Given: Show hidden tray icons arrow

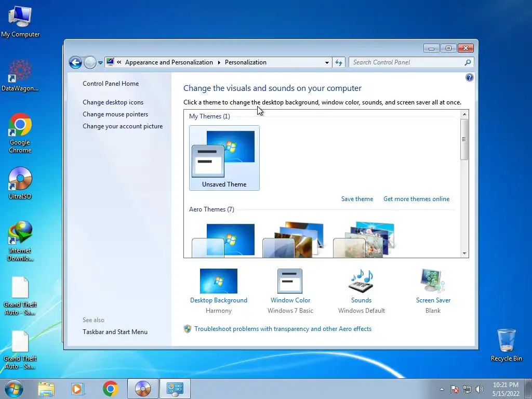Looking at the screenshot, I should (442, 389).
